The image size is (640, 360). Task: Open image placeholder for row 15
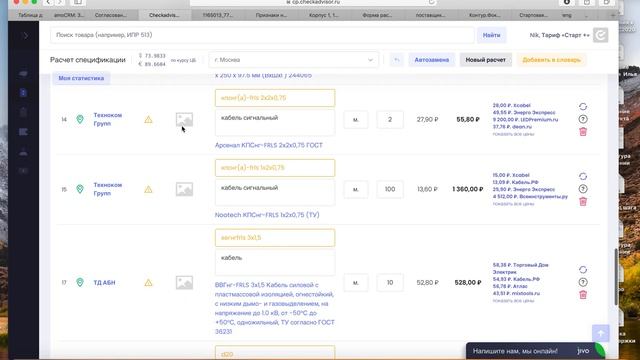tap(184, 189)
